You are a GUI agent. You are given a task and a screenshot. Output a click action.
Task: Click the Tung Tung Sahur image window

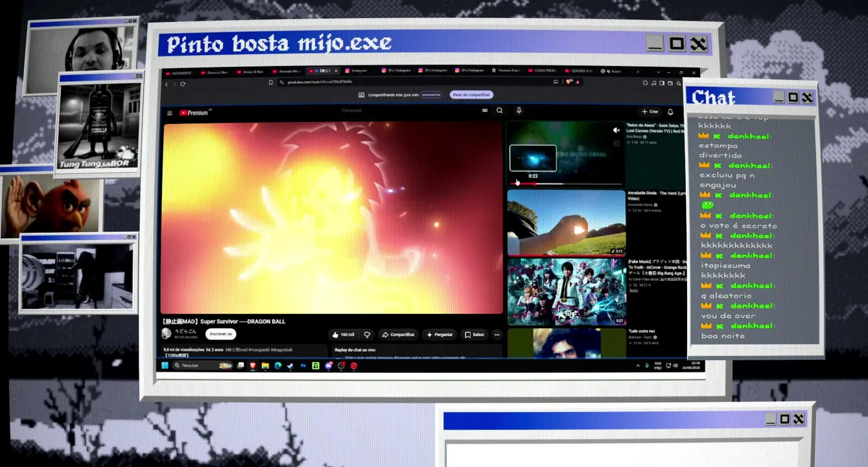[99, 123]
